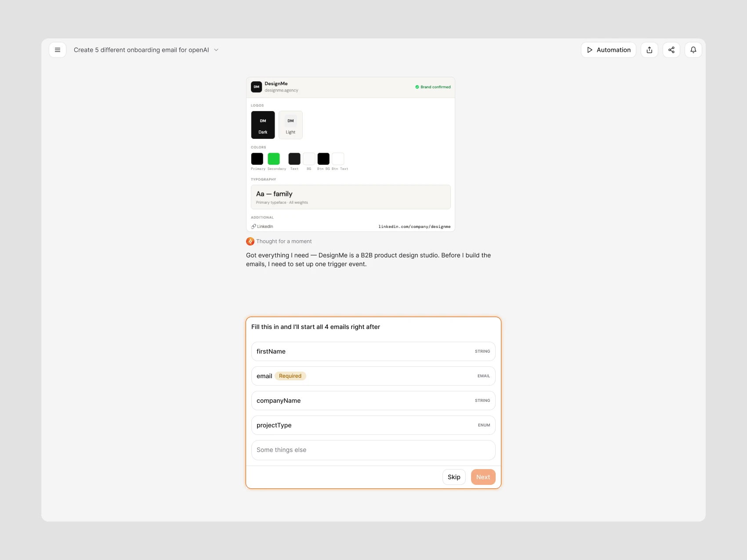This screenshot has width=747, height=560.
Task: Open the Aa — family typography card
Action: [351, 197]
